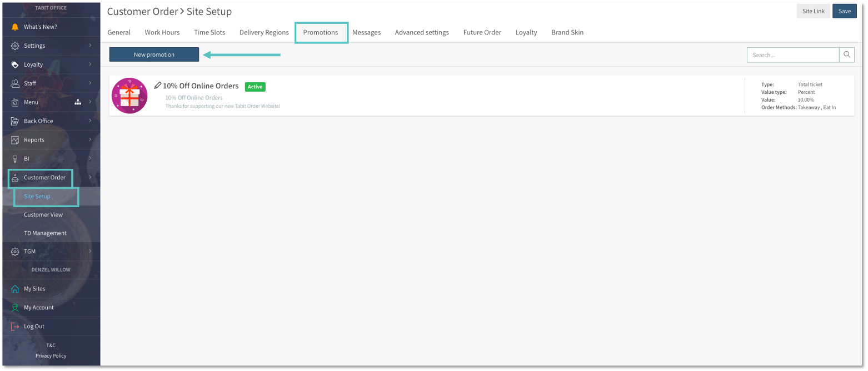Image resolution: width=868 pixels, height=371 pixels.
Task: Click the hierarchy icon beside Menu
Action: pos(78,102)
